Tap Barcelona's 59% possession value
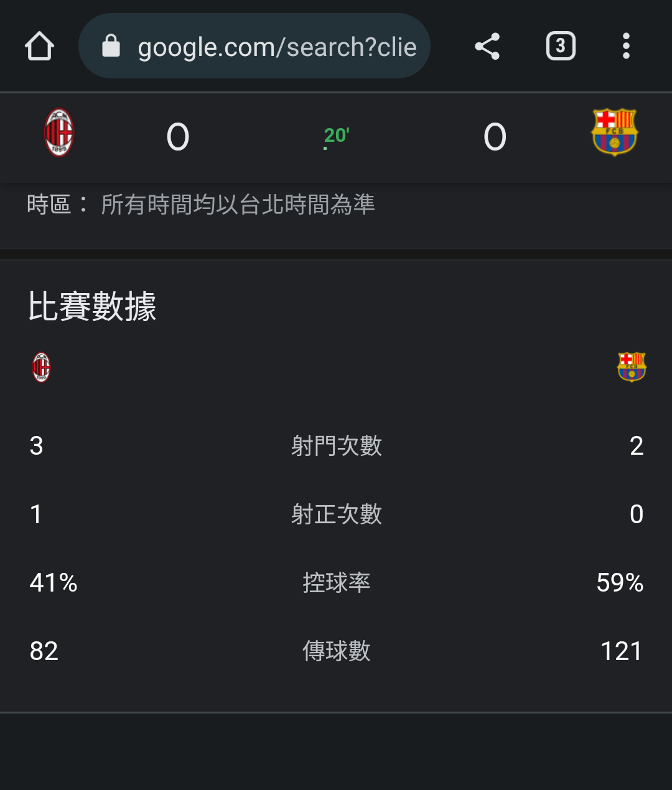This screenshot has width=672, height=790. pos(620,583)
